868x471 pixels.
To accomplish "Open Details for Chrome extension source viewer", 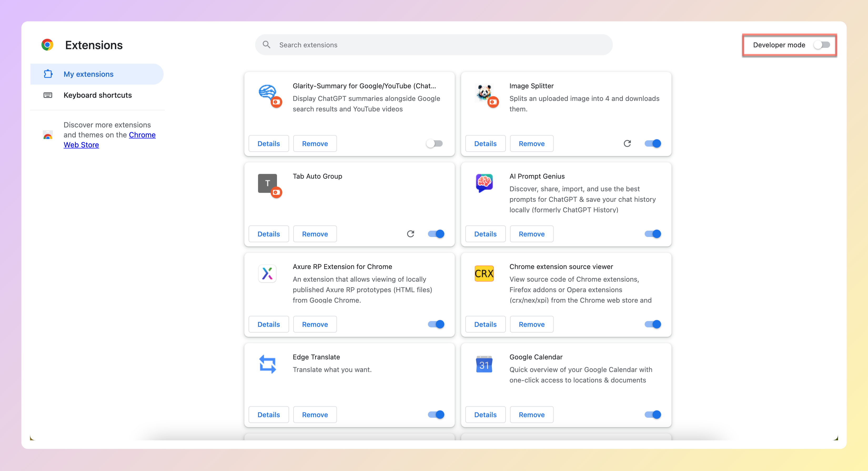I will (485, 324).
